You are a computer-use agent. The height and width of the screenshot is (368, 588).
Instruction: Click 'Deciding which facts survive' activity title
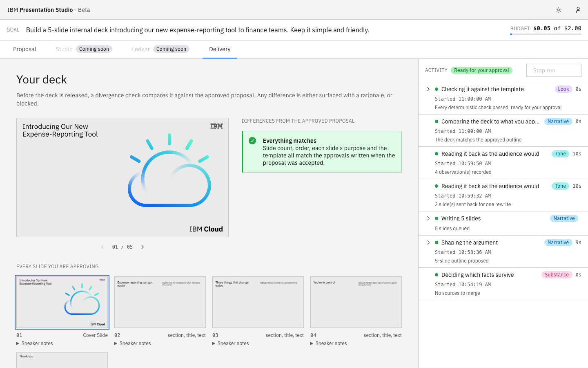(x=477, y=275)
